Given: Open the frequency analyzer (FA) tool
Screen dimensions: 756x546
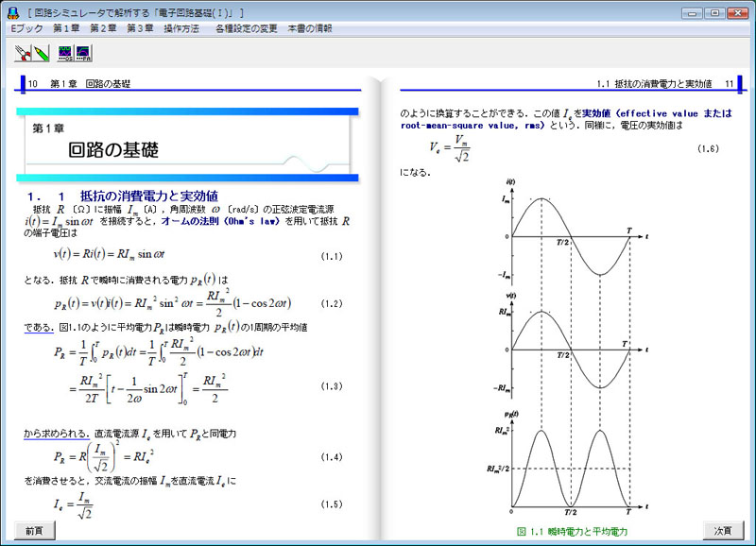Looking at the screenshot, I should tap(83, 53).
